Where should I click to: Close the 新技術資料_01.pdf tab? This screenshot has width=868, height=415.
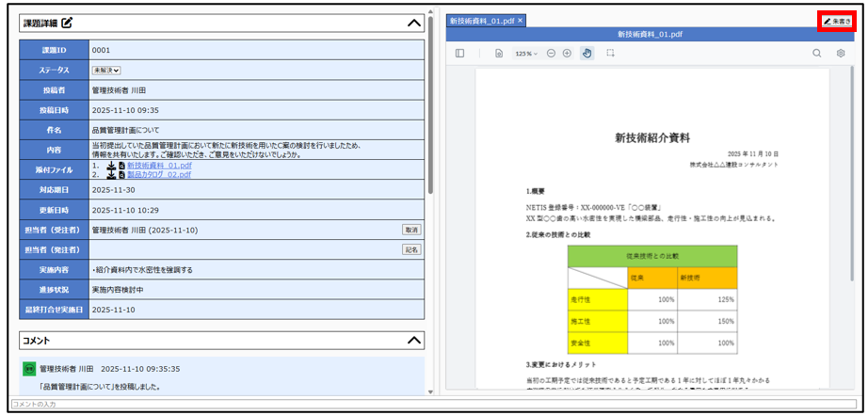click(x=521, y=21)
